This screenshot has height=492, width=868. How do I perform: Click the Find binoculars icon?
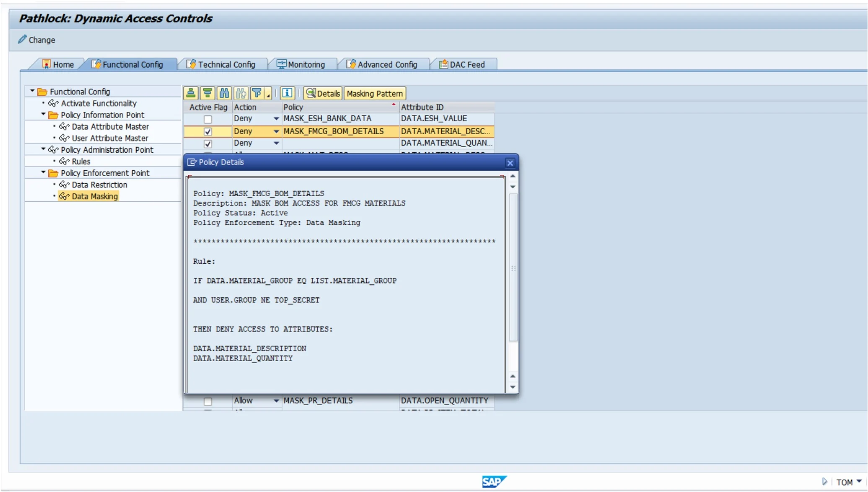point(224,93)
